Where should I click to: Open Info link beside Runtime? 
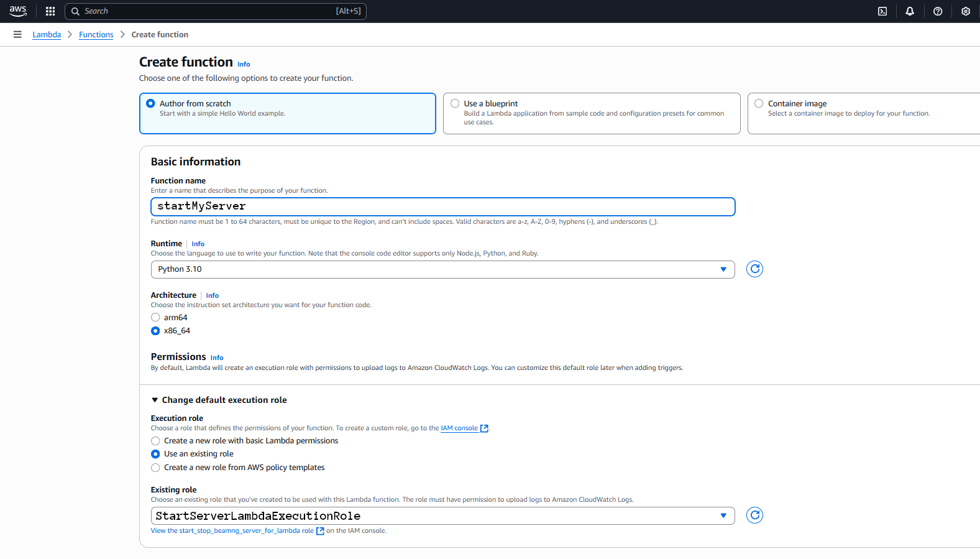198,244
